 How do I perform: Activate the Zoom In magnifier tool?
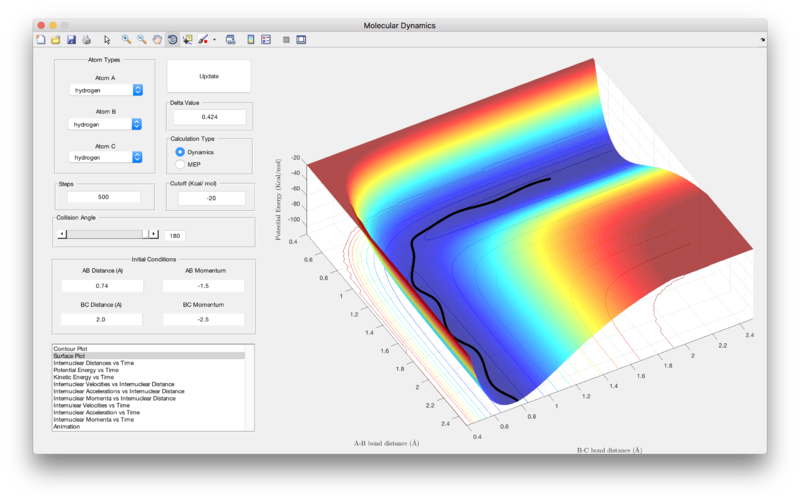[x=126, y=39]
